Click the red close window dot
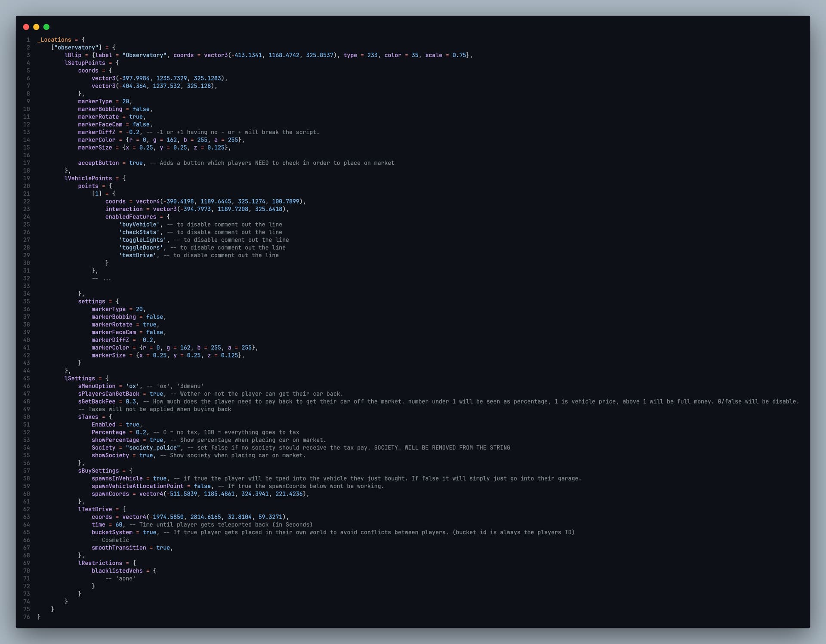This screenshot has width=826, height=644. tap(26, 27)
